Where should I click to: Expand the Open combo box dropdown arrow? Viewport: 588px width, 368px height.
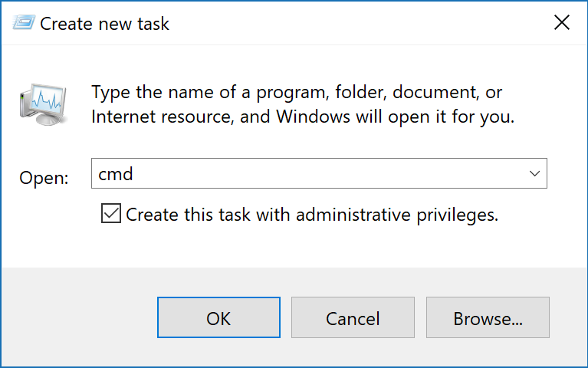click(535, 174)
